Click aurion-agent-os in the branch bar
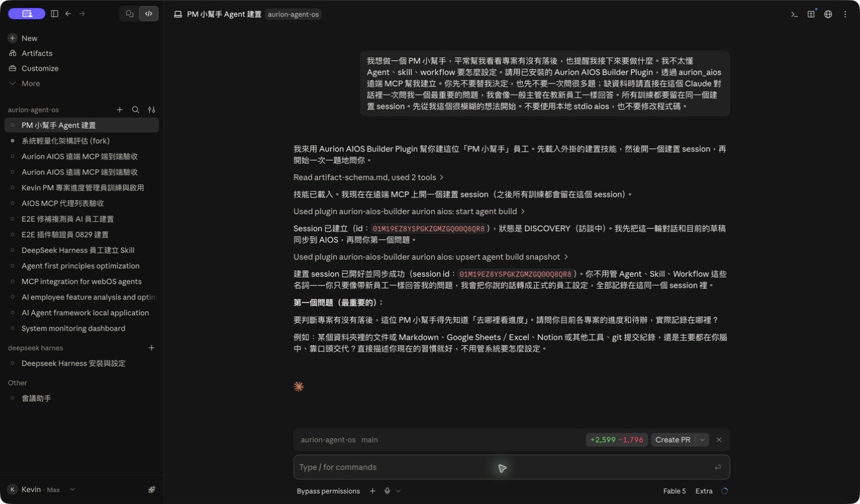 click(328, 440)
